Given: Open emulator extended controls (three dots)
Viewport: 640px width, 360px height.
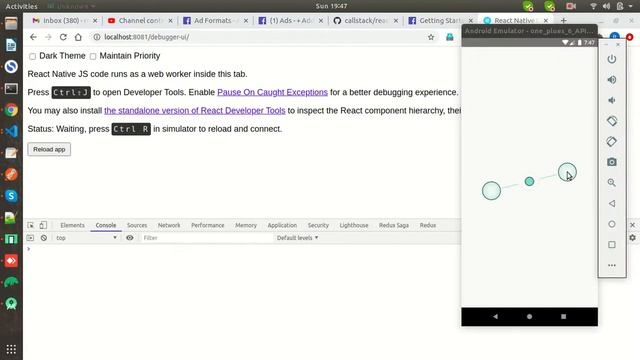Looking at the screenshot, I should (611, 265).
